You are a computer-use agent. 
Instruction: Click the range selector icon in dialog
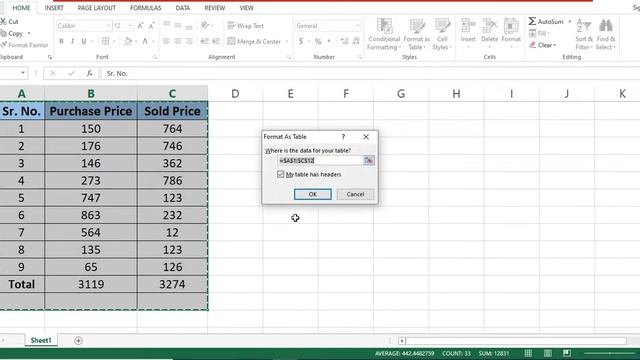[369, 160]
